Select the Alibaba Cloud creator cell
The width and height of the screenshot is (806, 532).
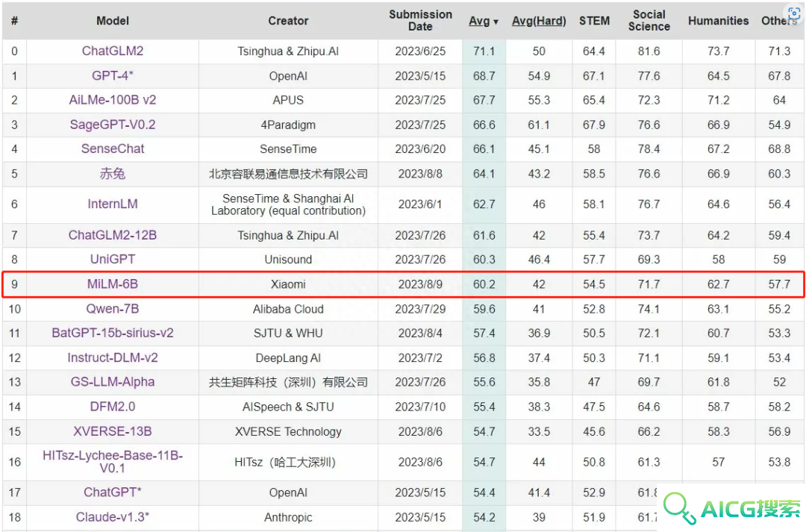point(288,308)
